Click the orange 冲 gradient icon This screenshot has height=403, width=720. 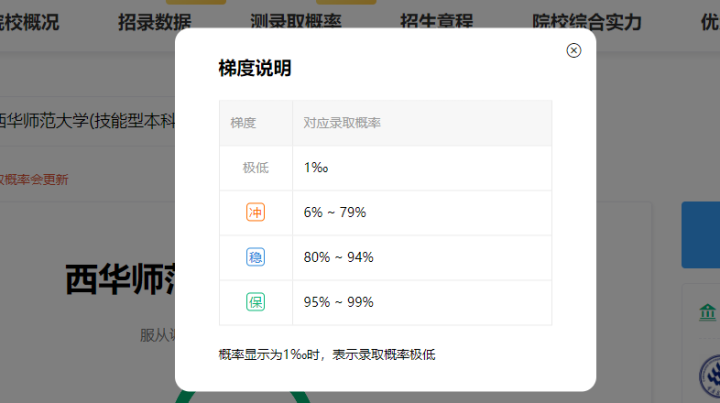point(256,212)
